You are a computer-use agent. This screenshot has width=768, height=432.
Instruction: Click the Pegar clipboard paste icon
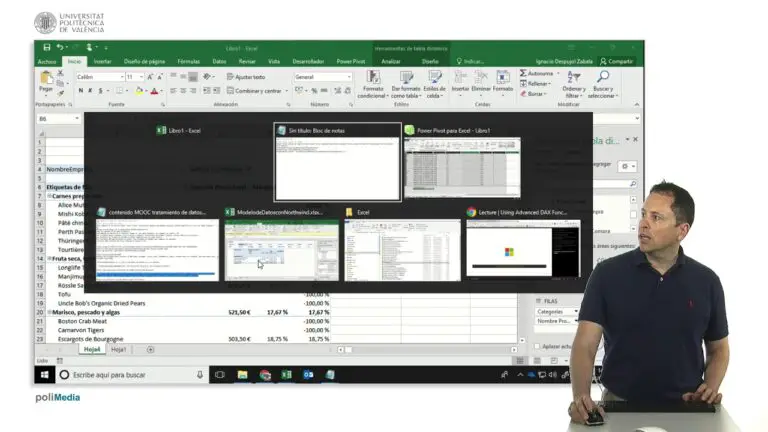(x=46, y=78)
